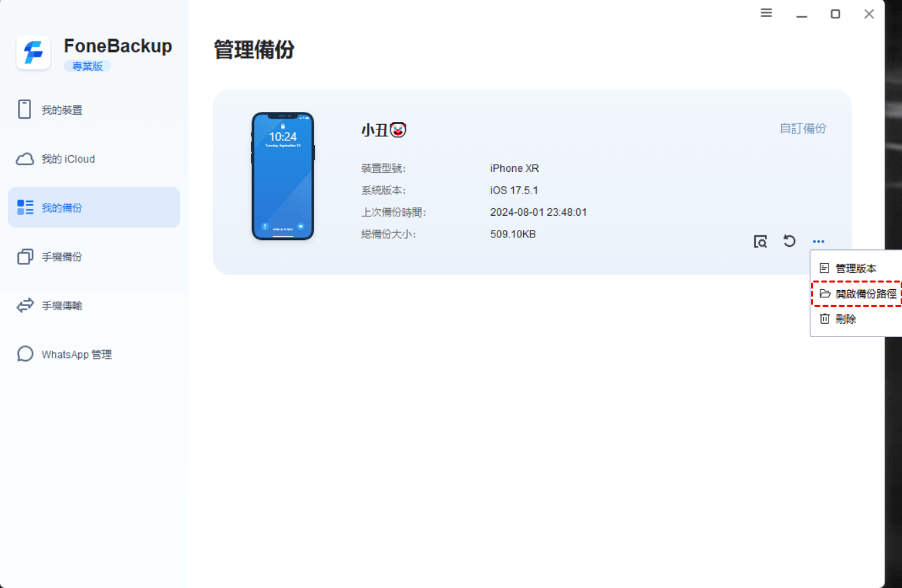Image resolution: width=902 pixels, height=588 pixels.
Task: Click the My Device phone icon
Action: [x=25, y=110]
